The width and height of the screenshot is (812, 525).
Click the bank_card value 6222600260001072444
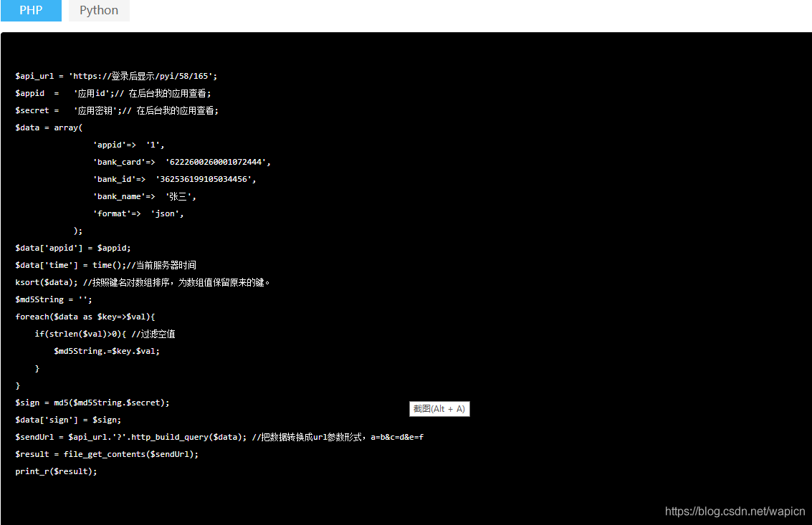click(216, 162)
